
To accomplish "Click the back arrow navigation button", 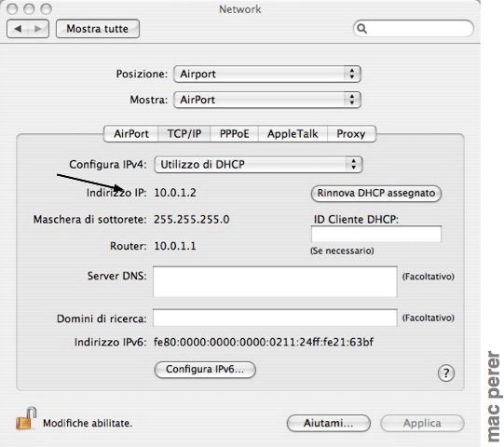I will point(18,29).
